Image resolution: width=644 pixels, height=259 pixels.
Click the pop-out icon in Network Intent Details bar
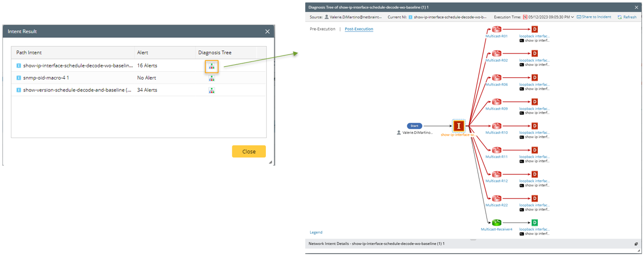pyautogui.click(x=636, y=244)
